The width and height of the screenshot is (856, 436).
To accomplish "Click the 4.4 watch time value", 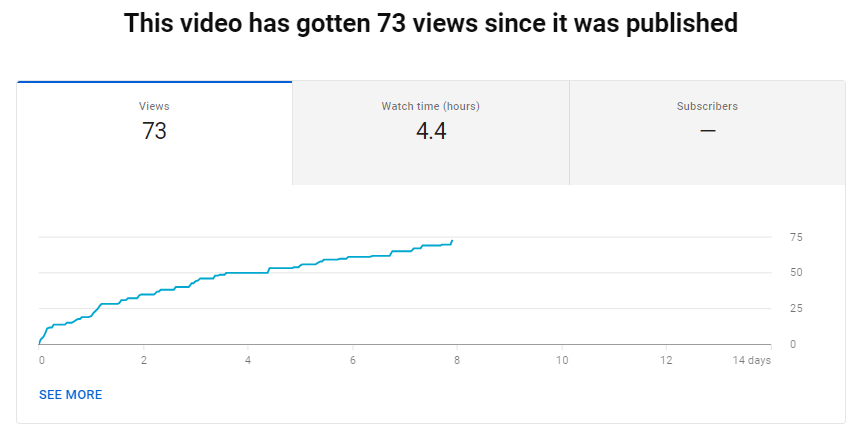I will (x=430, y=130).
